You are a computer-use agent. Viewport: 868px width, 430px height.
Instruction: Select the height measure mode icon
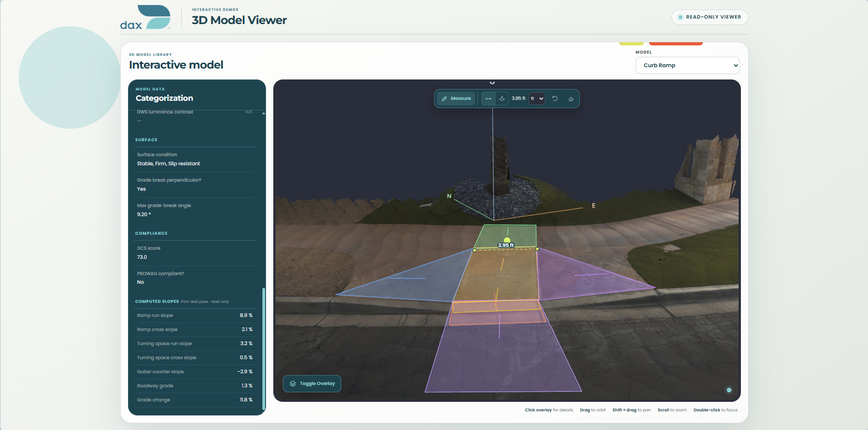pos(502,99)
